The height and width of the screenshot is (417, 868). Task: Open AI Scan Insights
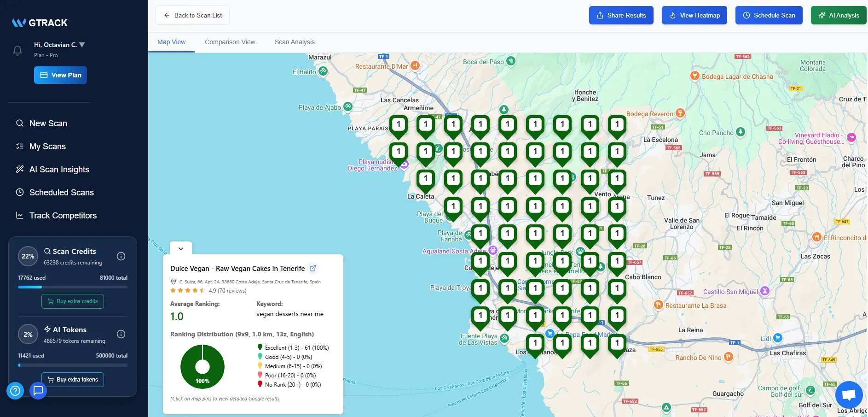click(x=59, y=169)
